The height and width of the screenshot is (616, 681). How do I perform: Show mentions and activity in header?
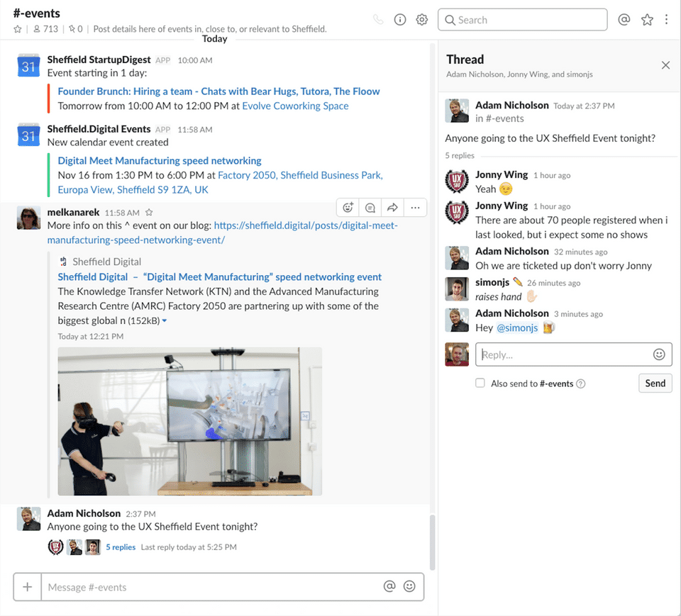624,20
